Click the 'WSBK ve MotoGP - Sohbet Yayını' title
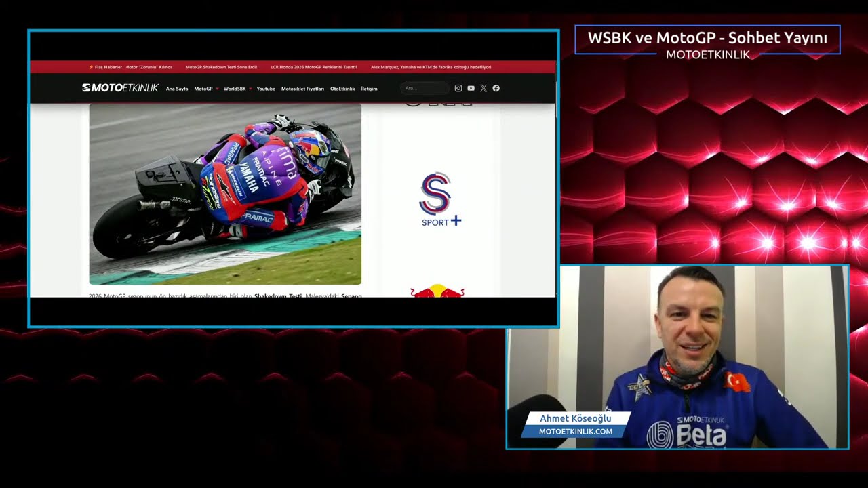The height and width of the screenshot is (488, 868). [707, 38]
